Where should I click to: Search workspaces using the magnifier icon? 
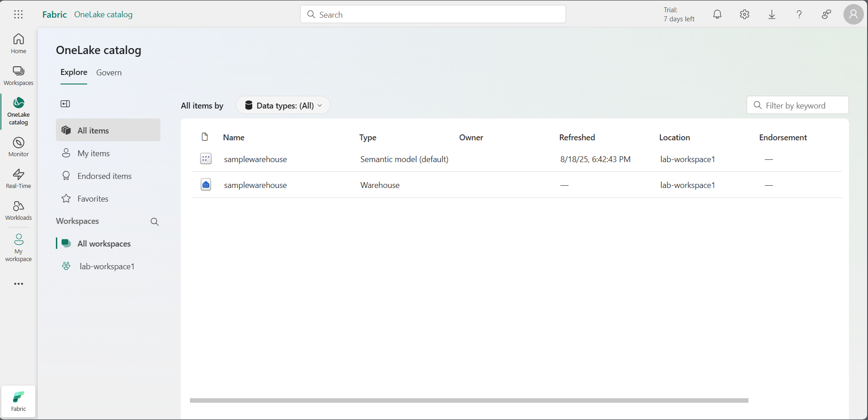pyautogui.click(x=155, y=222)
